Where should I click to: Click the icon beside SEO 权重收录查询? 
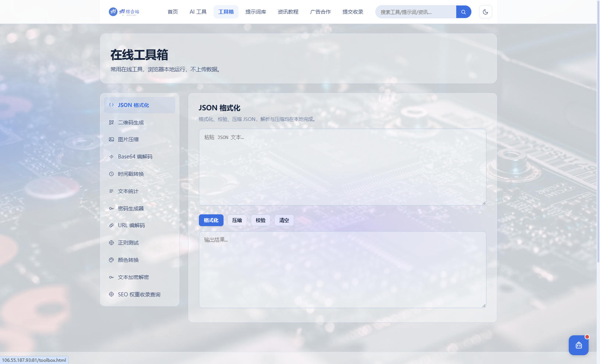(111, 294)
